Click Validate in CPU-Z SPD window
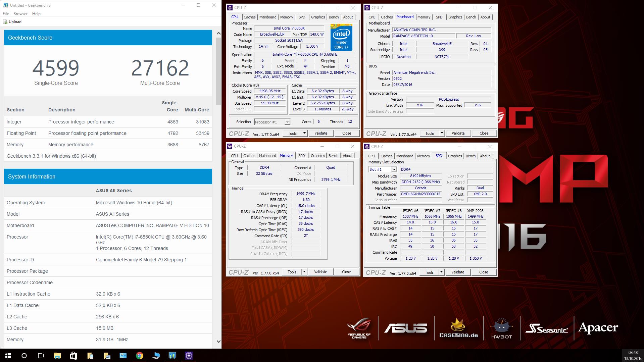Screen dimensions: 644x362 (x=458, y=272)
